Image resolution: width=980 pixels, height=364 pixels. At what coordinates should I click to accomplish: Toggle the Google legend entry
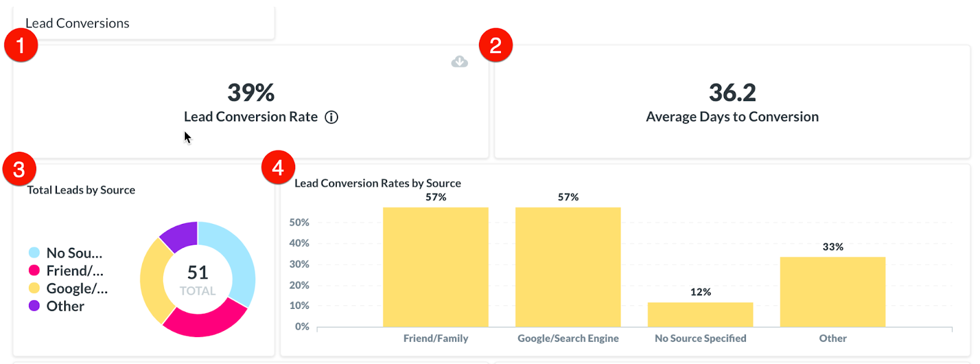click(68, 289)
